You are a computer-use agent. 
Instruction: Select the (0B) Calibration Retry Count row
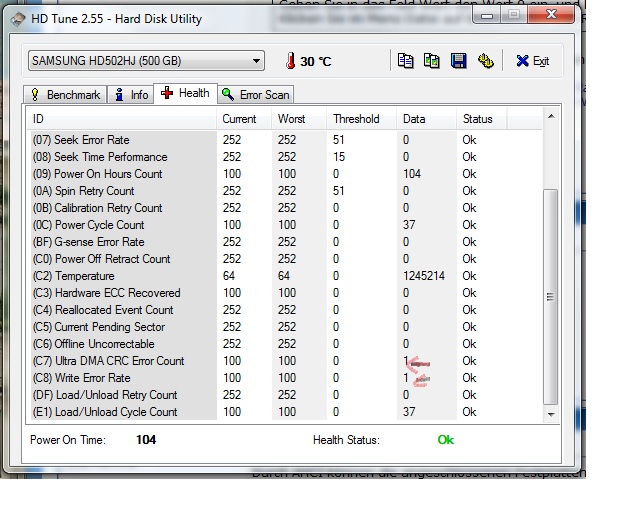pyautogui.click(x=284, y=208)
